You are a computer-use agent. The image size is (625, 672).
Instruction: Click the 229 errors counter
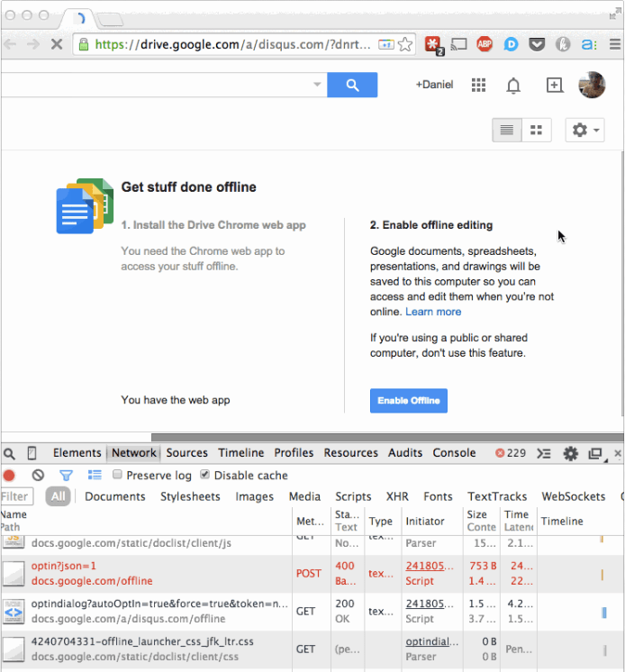pos(511,453)
